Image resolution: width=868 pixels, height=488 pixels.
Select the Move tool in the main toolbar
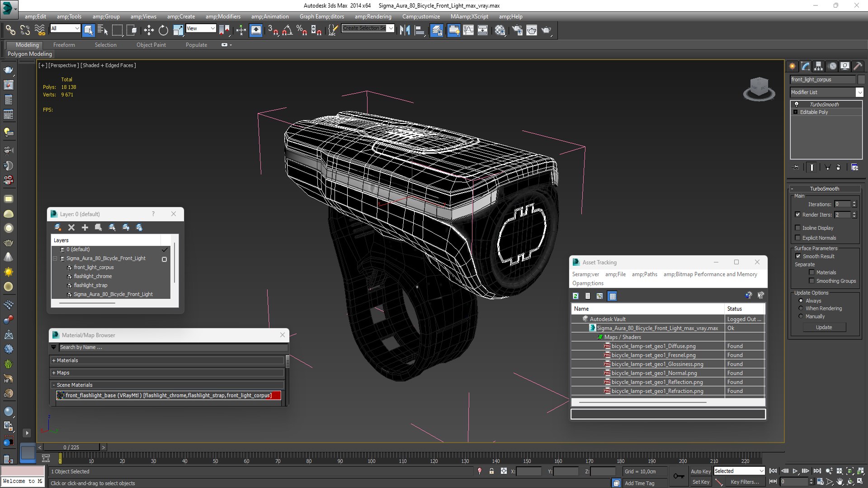click(x=149, y=30)
